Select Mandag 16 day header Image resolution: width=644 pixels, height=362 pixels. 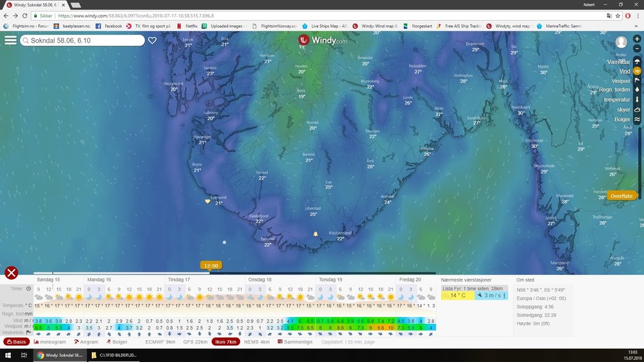click(x=99, y=280)
